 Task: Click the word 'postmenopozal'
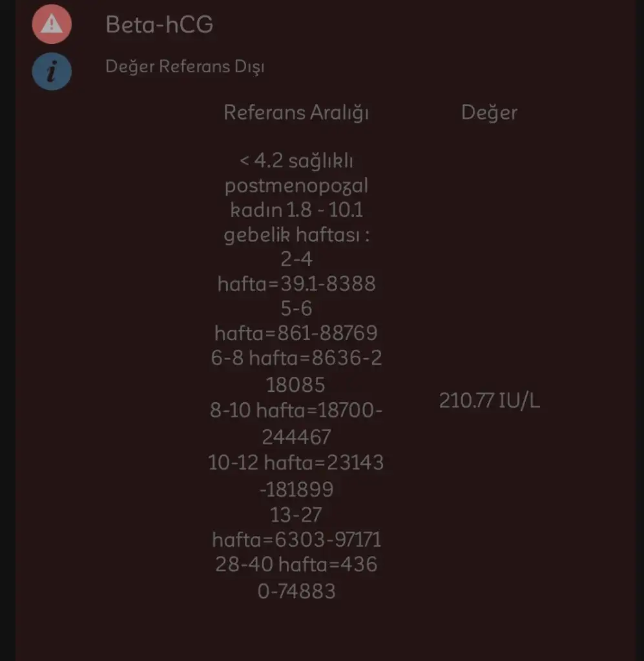tap(296, 186)
